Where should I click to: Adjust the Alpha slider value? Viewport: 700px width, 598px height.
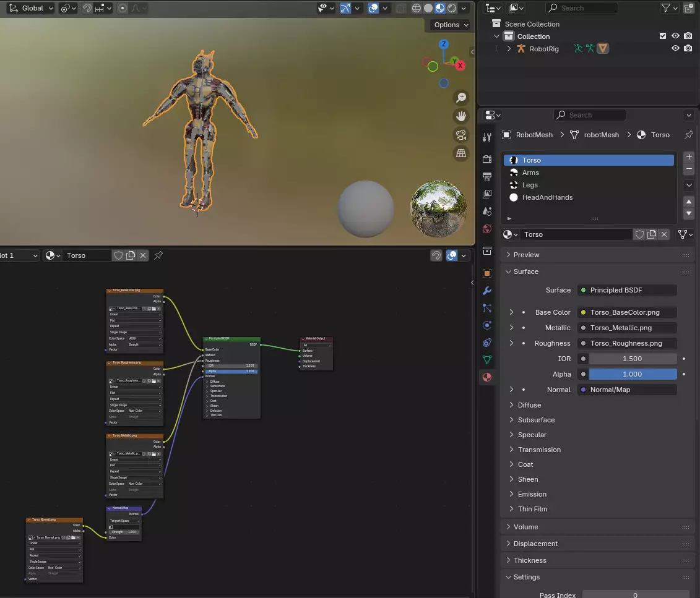(633, 374)
